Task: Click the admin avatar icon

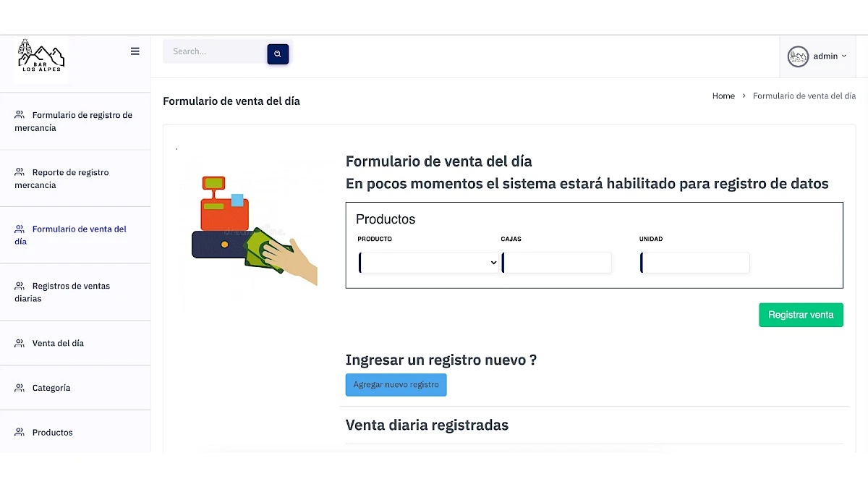Action: [798, 56]
